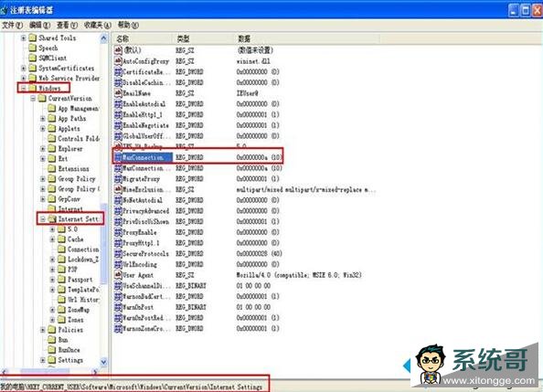Click the User Agent string value icon
The image size is (543, 392).
[118, 275]
